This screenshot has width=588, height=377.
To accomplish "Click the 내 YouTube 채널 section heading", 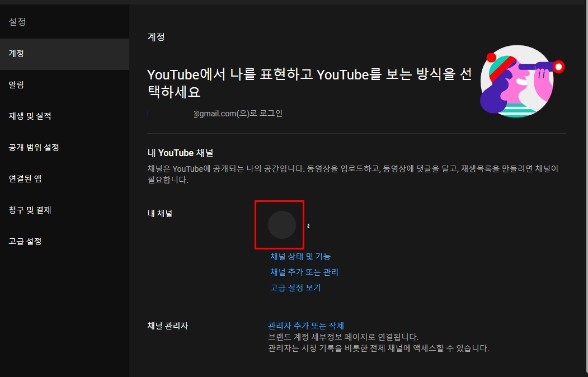I will [180, 153].
